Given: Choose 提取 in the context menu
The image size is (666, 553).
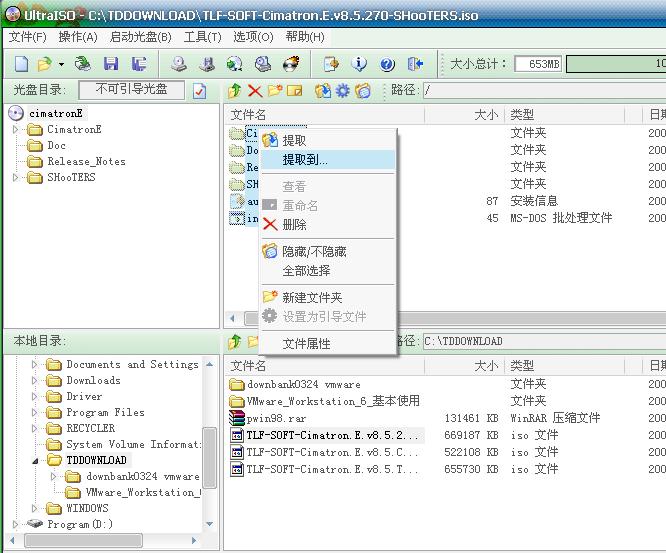Looking at the screenshot, I should pos(328,141).
